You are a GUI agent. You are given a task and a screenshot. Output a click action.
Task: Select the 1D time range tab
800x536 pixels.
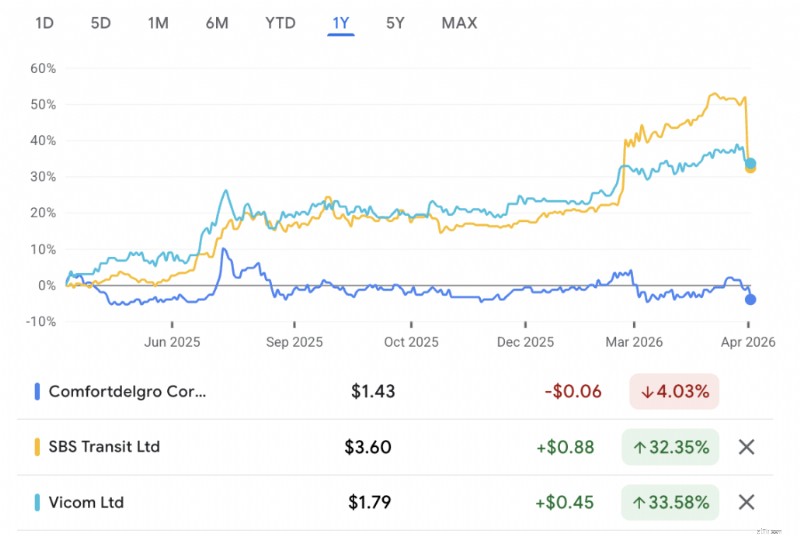pyautogui.click(x=44, y=23)
